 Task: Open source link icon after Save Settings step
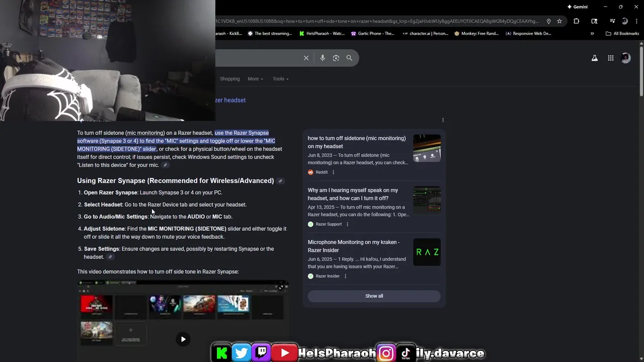coord(110,257)
